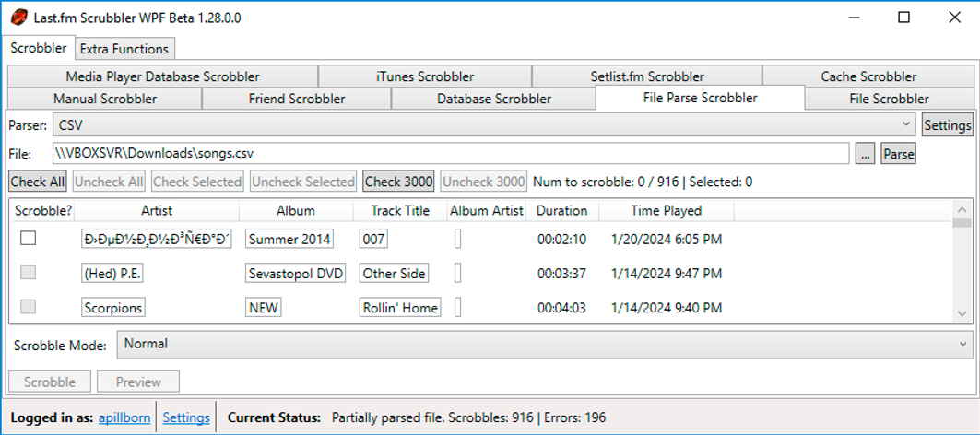Toggle scrobble checkbox for (Hed) P.E. row
This screenshot has height=435, width=980.
[x=29, y=272]
